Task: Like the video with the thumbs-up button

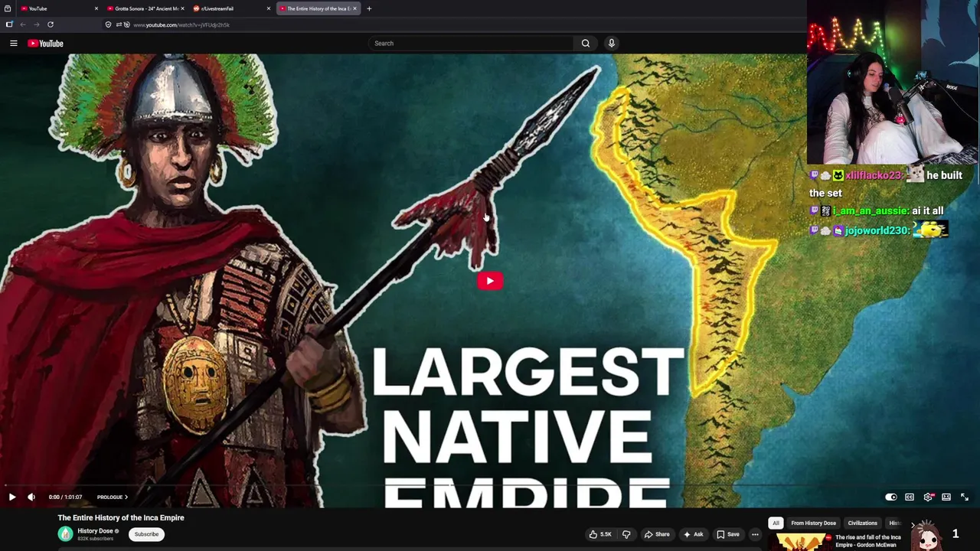Action: [599, 534]
